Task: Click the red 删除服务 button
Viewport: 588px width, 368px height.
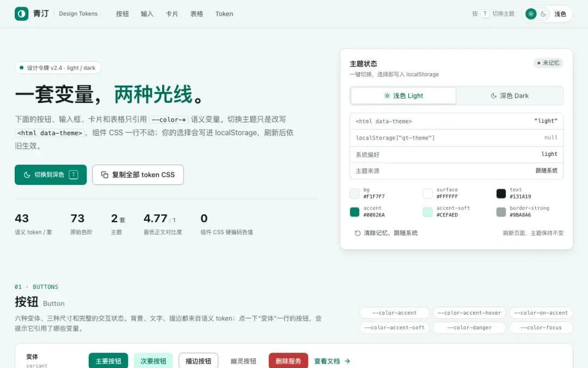Action: 289,361
